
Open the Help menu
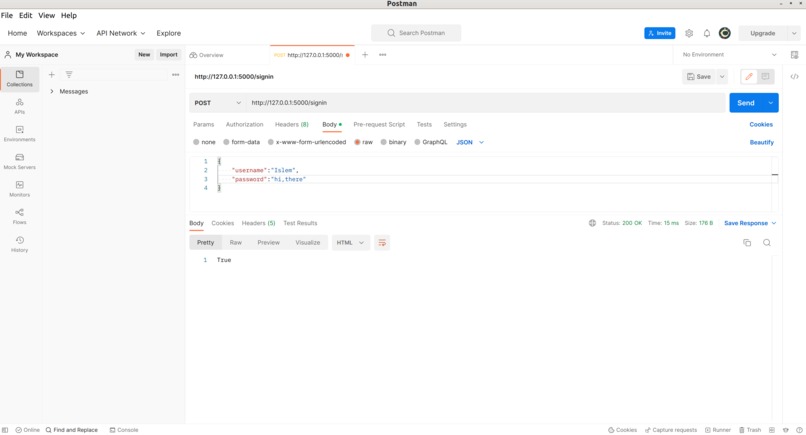click(69, 15)
